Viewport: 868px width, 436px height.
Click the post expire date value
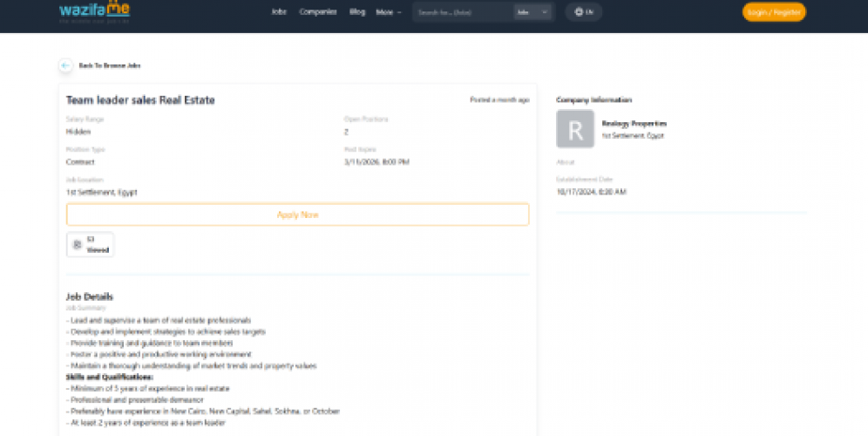376,162
